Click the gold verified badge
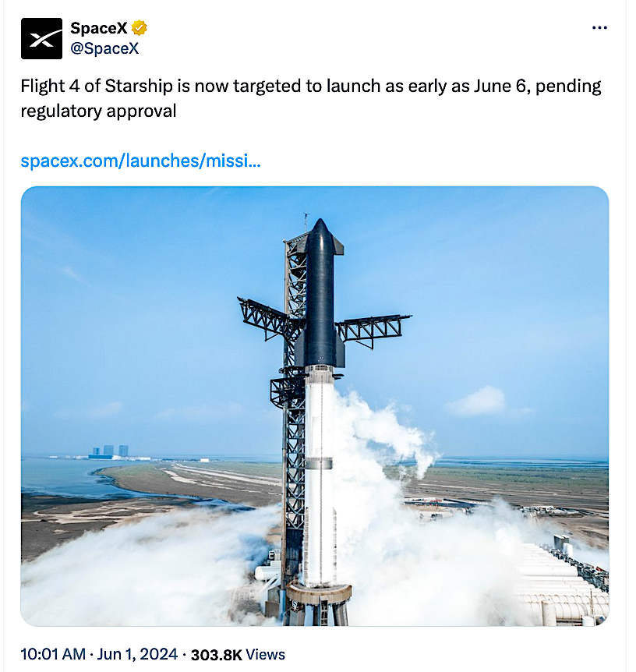This screenshot has height=672, width=636. point(140,29)
